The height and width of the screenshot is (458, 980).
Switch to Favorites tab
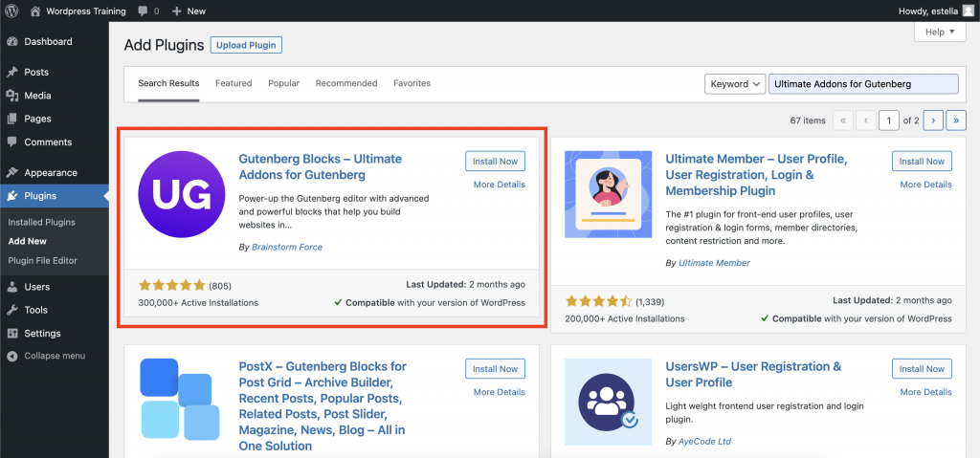point(412,83)
